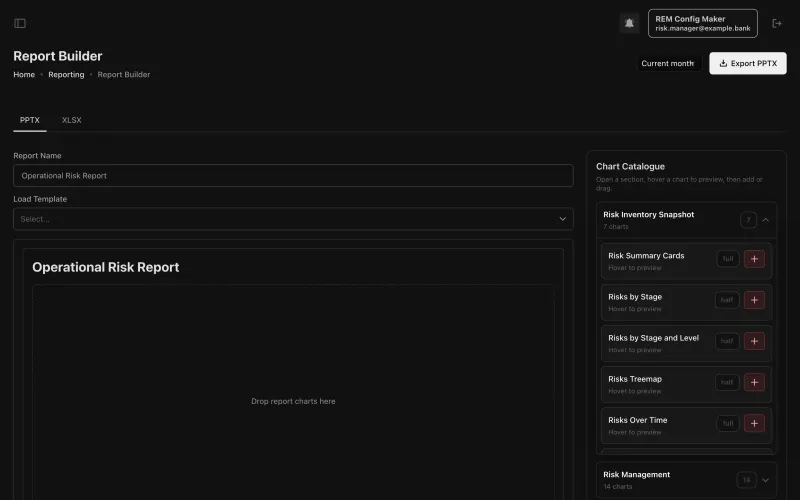The image size is (800, 500).
Task: Switch to the PPTX tab
Action: [30, 120]
